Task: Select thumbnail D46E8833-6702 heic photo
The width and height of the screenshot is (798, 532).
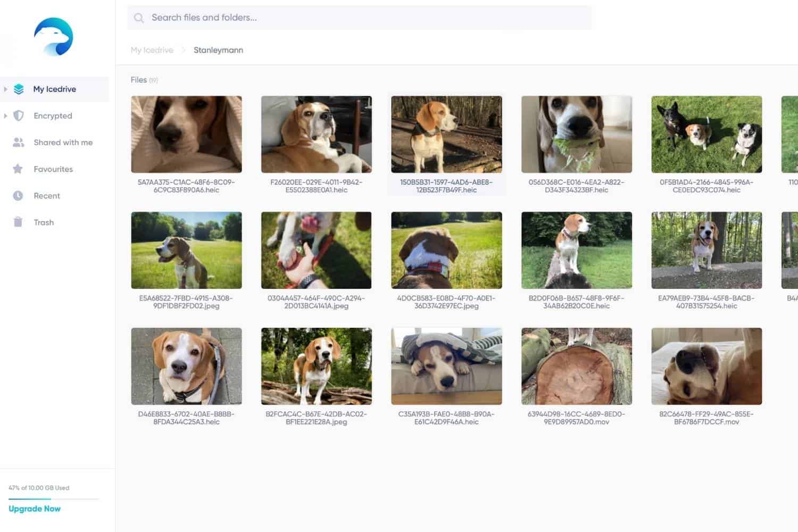Action: click(186, 366)
